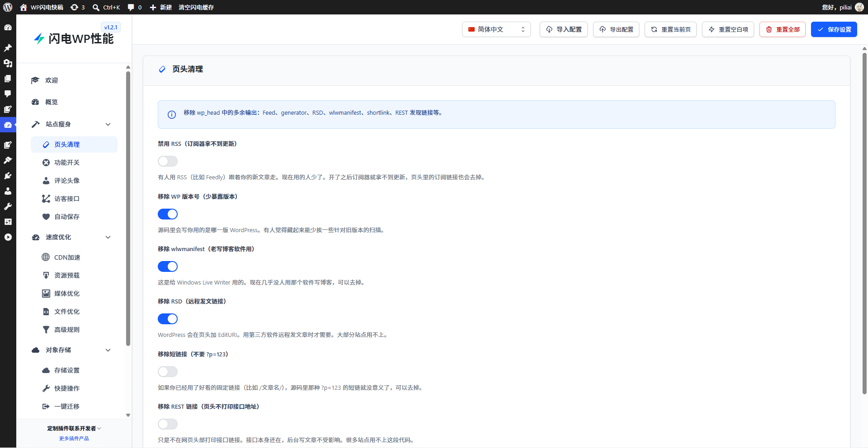The width and height of the screenshot is (868, 448).
Task: Disable the 移除 RSD toggle
Action: [168, 319]
